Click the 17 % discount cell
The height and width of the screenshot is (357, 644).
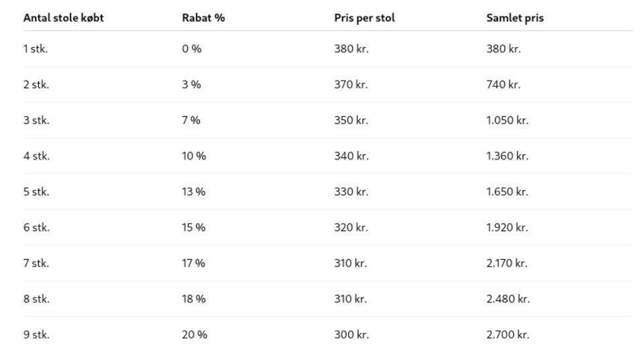pos(193,263)
